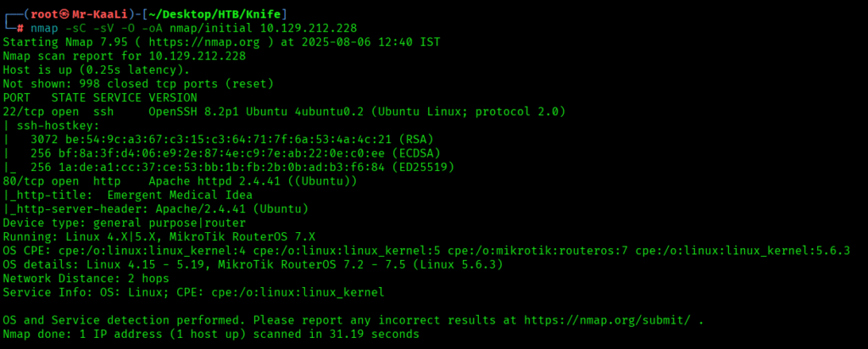Click the Emergent Medical Idea http-title text
Image resolution: width=868 pixels, height=349 pixels.
coord(174,195)
